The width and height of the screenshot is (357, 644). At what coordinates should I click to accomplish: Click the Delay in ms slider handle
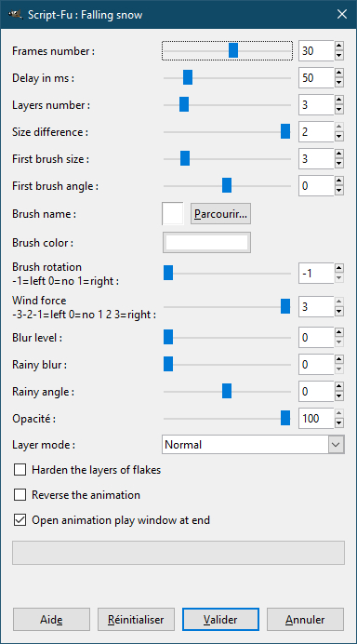click(188, 77)
